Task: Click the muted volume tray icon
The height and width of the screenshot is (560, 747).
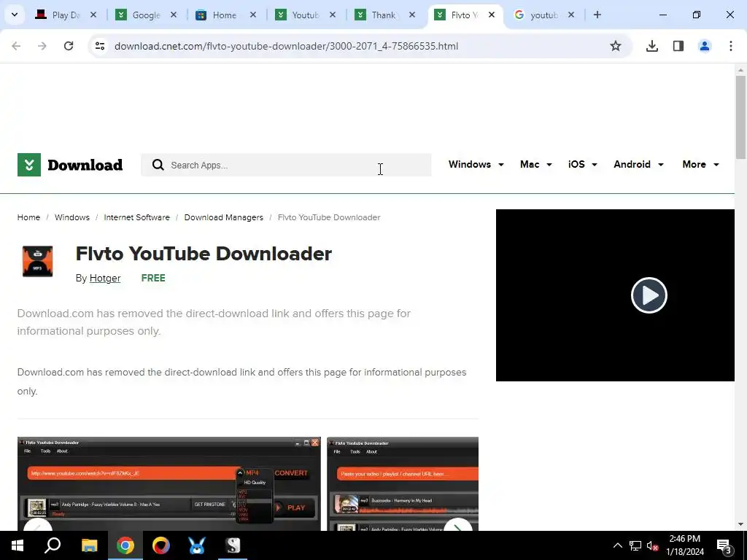Action: (x=653, y=545)
